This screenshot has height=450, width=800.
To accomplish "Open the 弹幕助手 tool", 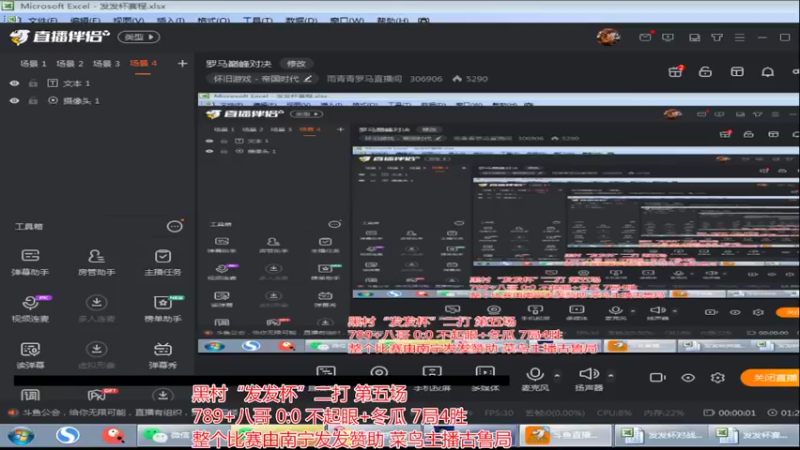I will (x=30, y=262).
